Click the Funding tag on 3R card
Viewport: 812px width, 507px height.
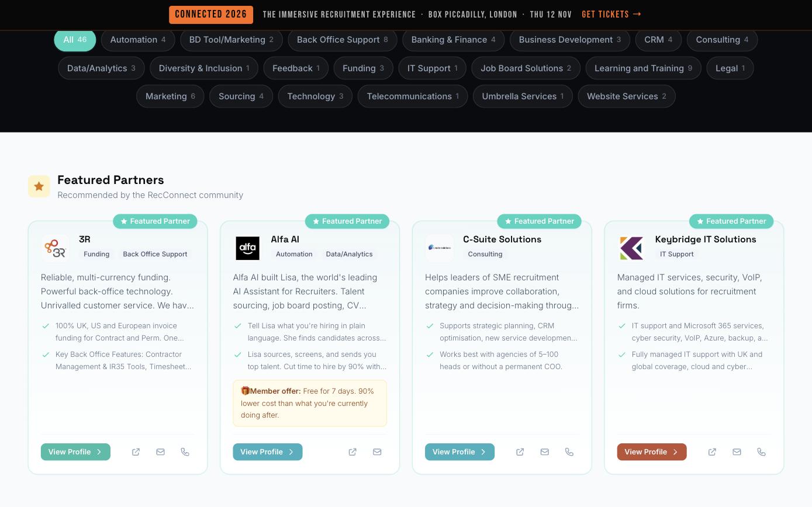tap(96, 254)
